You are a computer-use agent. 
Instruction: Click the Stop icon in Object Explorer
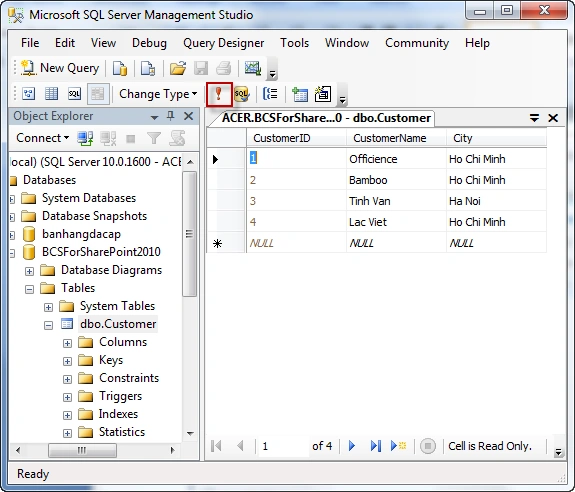131,139
